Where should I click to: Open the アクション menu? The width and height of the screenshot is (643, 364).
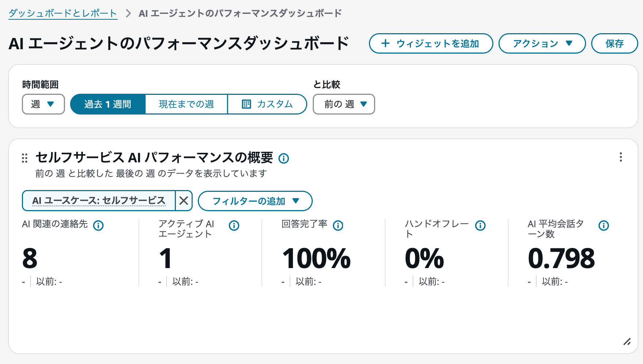(542, 43)
